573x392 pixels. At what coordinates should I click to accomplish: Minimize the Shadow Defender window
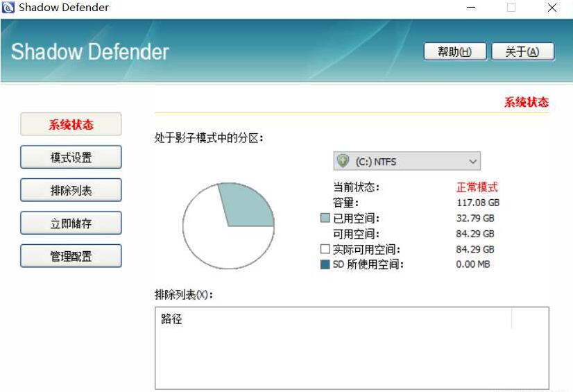click(x=471, y=8)
